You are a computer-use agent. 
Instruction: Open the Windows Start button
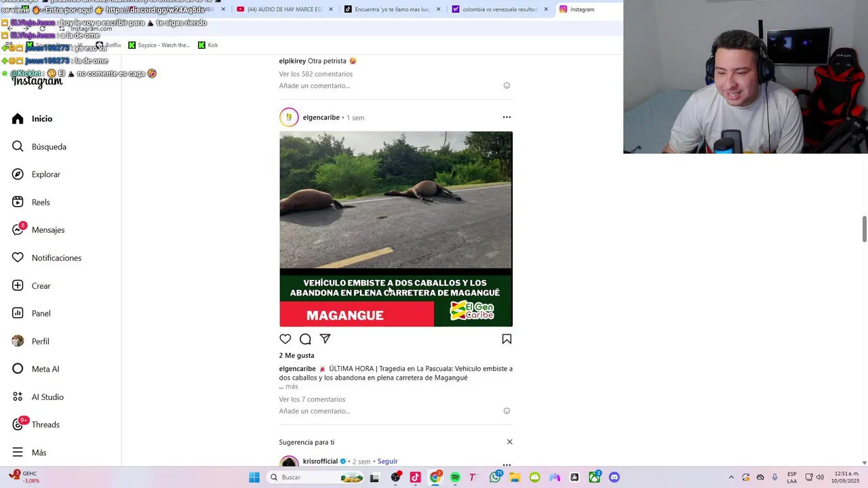(x=254, y=477)
